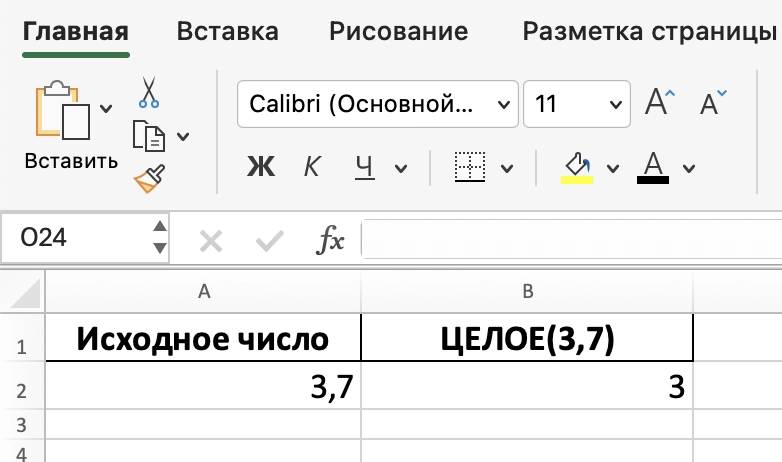Click the fx insert function icon
The width and height of the screenshot is (782, 462).
point(330,239)
